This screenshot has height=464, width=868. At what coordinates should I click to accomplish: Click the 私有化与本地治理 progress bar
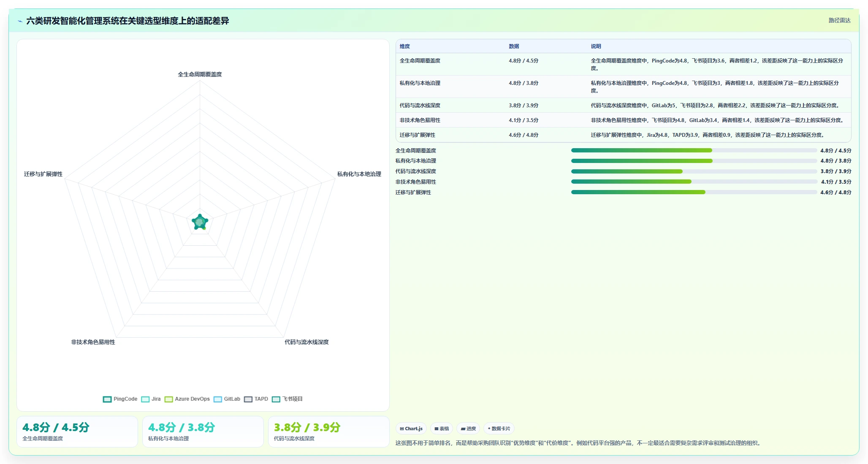pyautogui.click(x=694, y=161)
